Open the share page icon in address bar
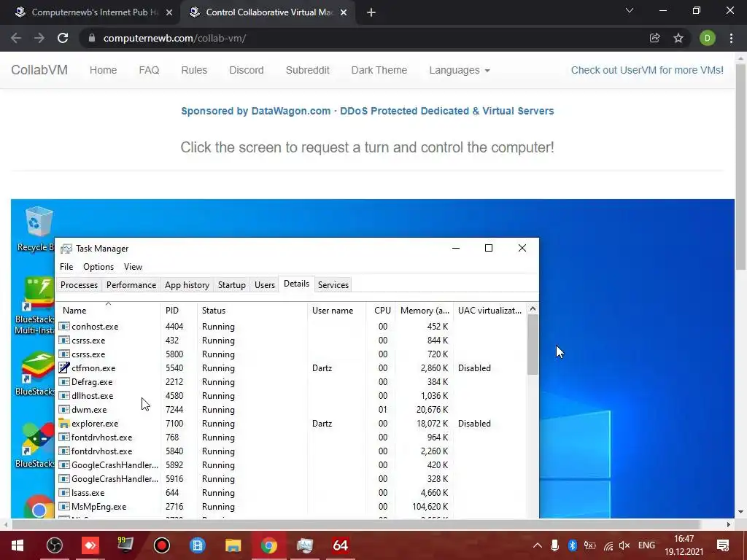Screen dimensions: 747x560 654,38
